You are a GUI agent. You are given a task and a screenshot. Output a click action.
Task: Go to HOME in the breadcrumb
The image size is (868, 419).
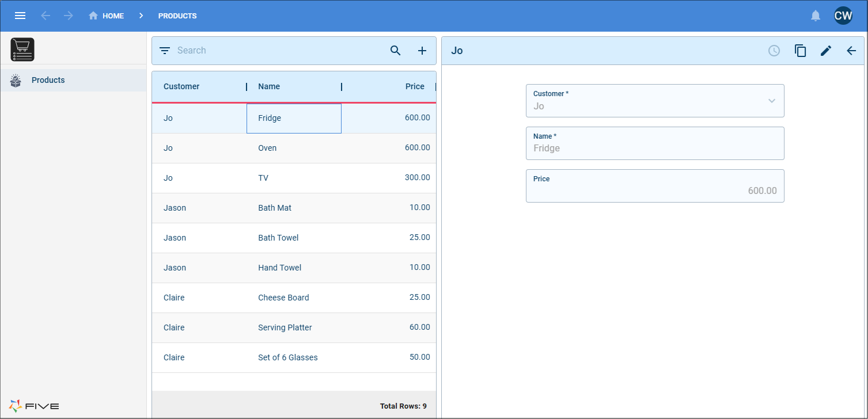(107, 16)
